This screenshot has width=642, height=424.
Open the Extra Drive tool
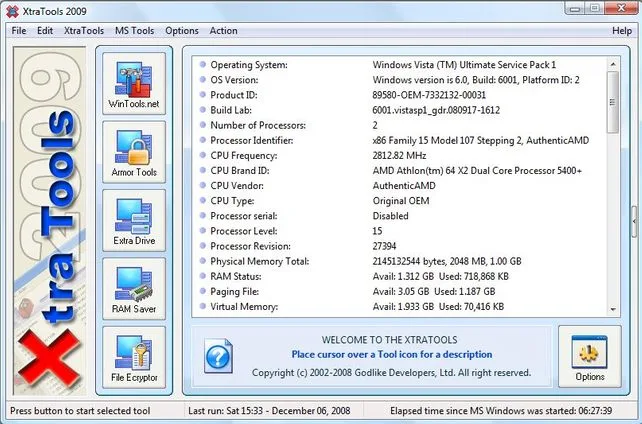[x=134, y=220]
